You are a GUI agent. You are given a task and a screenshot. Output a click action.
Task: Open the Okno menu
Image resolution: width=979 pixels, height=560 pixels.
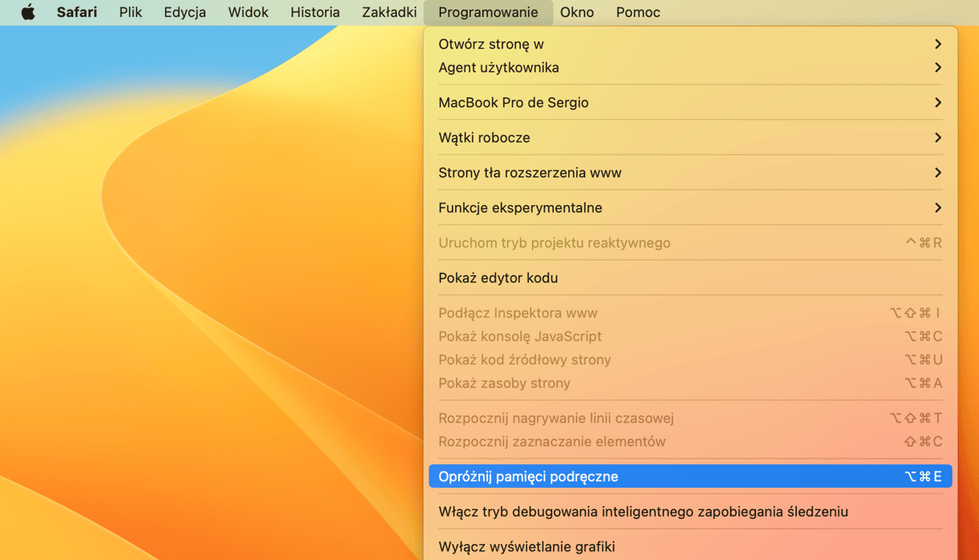576,12
